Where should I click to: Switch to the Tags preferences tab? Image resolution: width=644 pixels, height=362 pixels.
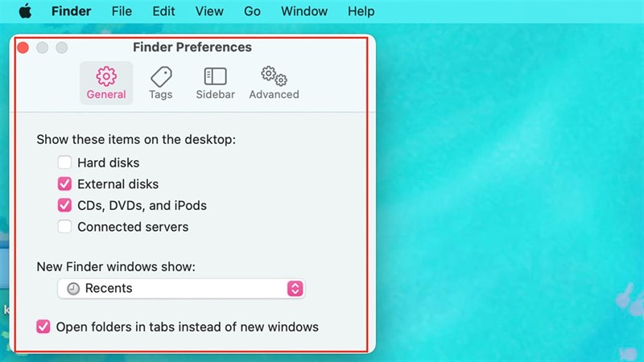160,83
